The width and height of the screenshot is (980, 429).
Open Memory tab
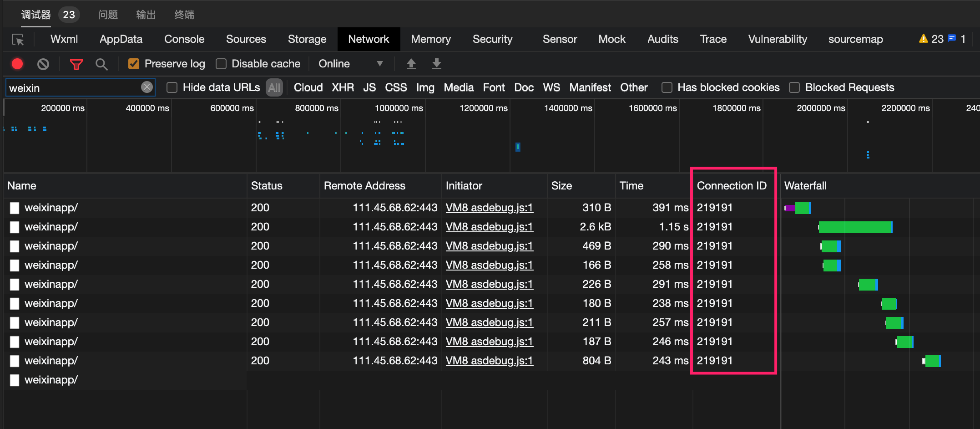click(x=431, y=39)
